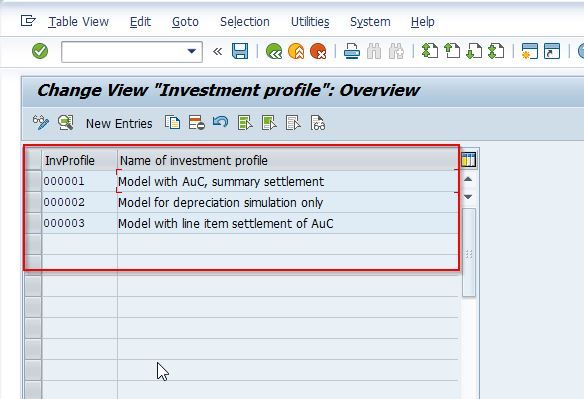Go to First Page icon

(429, 51)
